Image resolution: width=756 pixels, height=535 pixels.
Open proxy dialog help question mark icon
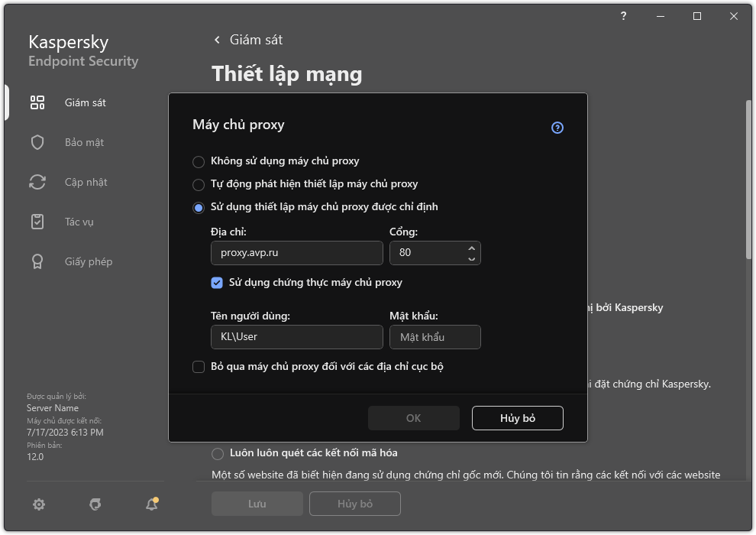pyautogui.click(x=557, y=127)
